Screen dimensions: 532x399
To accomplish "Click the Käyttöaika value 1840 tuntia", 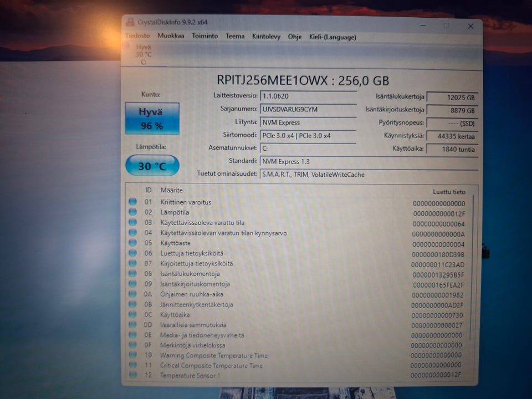I will click(452, 149).
